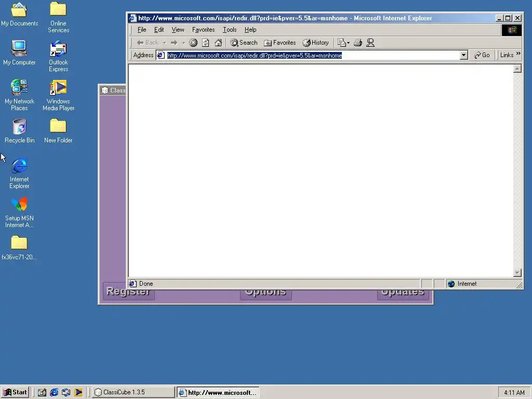Launch Internet Explorer from Quick Launch
Image resolution: width=532 pixels, height=399 pixels.
(54, 393)
